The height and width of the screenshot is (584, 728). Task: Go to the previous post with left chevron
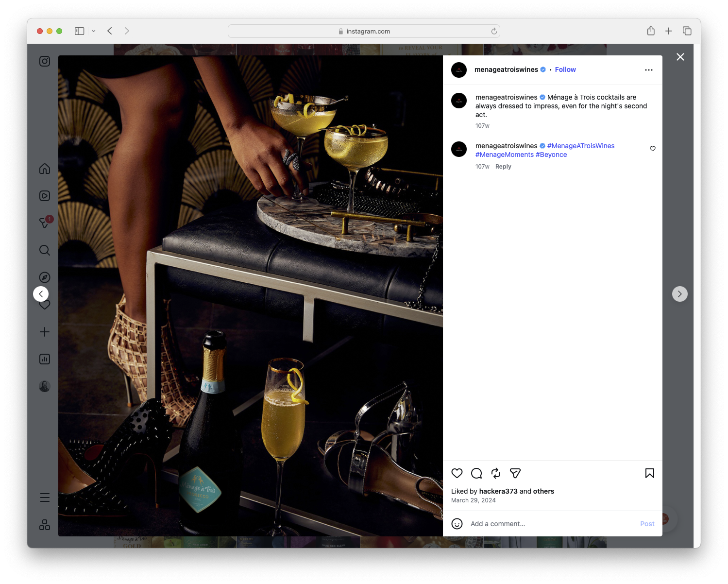pos(41,294)
